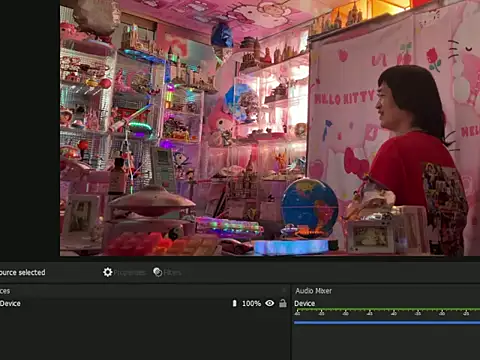Adjust the blue Device volume slider
480x360 pixels.
[x=387, y=322]
